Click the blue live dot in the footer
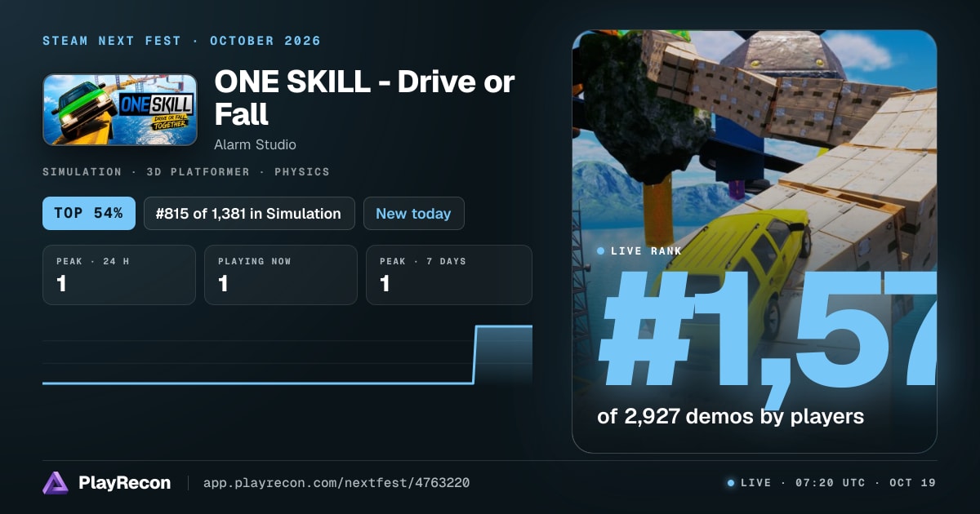The image size is (980, 514). (x=731, y=483)
